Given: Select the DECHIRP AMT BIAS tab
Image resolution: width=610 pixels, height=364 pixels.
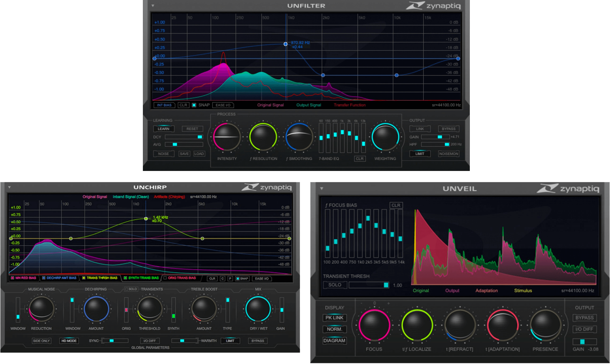Looking at the screenshot, I should point(61,278).
